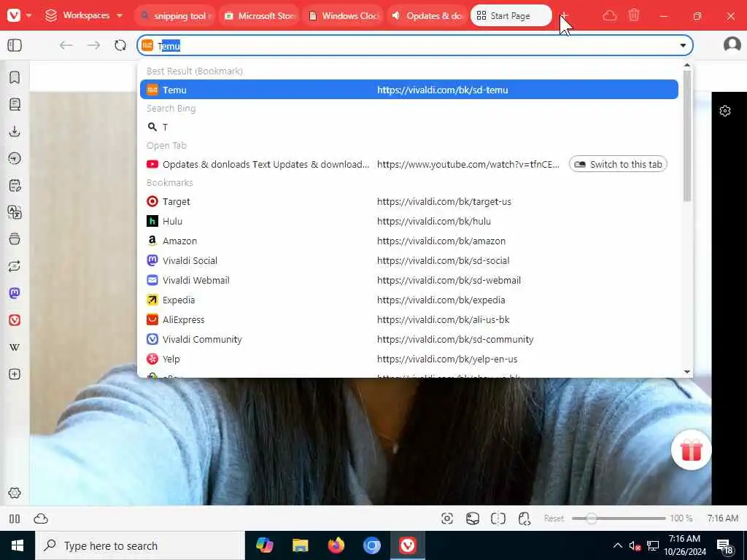Screen dimensions: 747x560
Task: Expand the address bar typed history dropdown
Action: [683, 45]
